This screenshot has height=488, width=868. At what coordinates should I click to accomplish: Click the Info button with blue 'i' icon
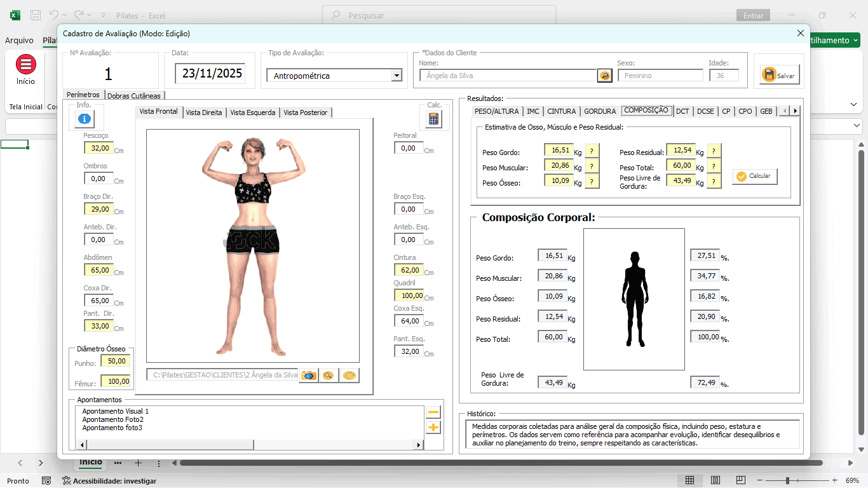[85, 118]
